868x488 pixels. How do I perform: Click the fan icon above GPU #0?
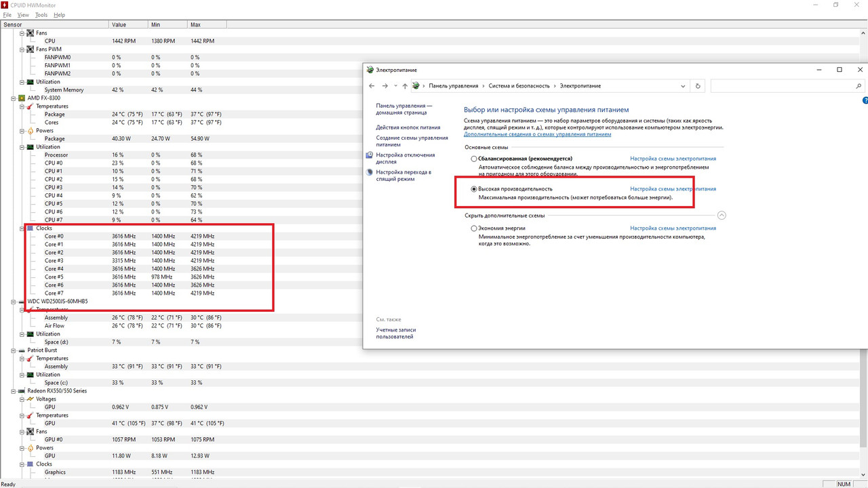click(x=30, y=431)
